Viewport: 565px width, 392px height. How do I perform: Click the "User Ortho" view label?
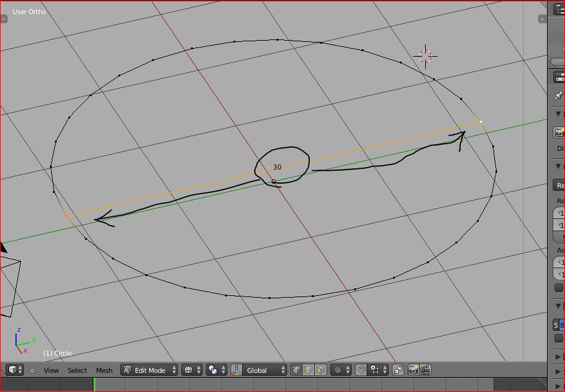tap(29, 12)
